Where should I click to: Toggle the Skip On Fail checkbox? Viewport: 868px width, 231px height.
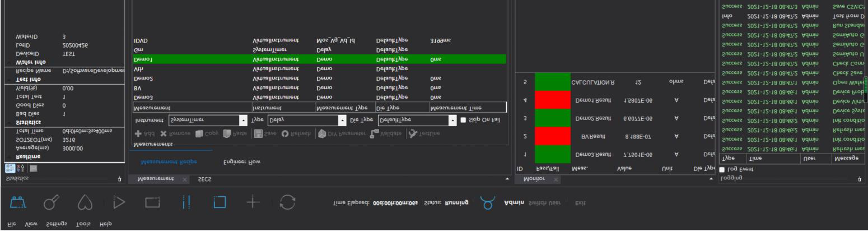[463, 120]
